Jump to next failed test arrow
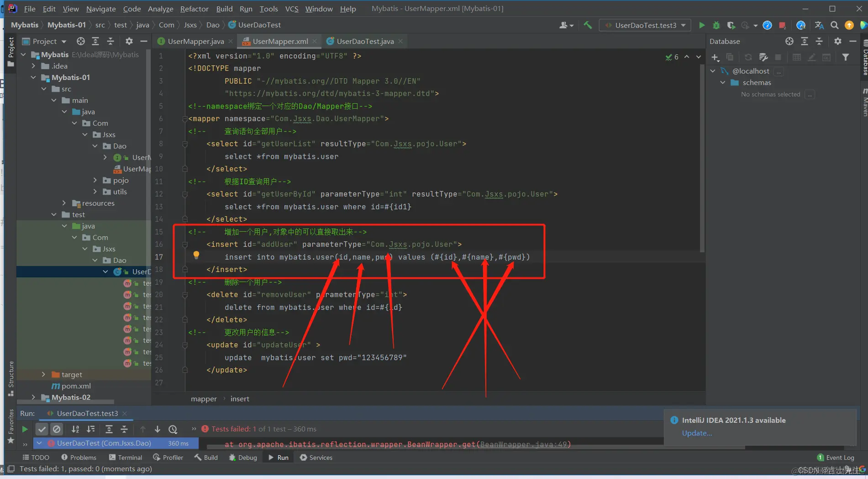The height and width of the screenshot is (479, 868). pos(158,429)
